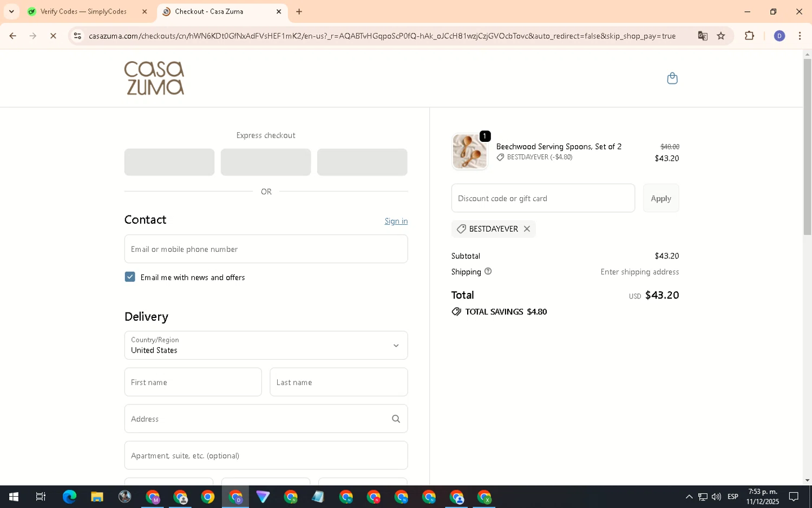Click the Discount code or gift card field
The width and height of the screenshot is (812, 508).
[x=543, y=198]
